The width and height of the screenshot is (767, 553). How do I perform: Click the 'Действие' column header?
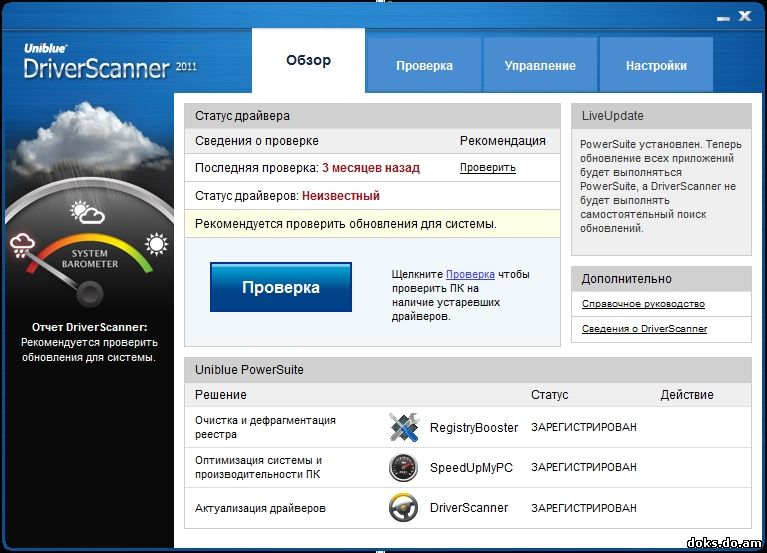coord(687,395)
